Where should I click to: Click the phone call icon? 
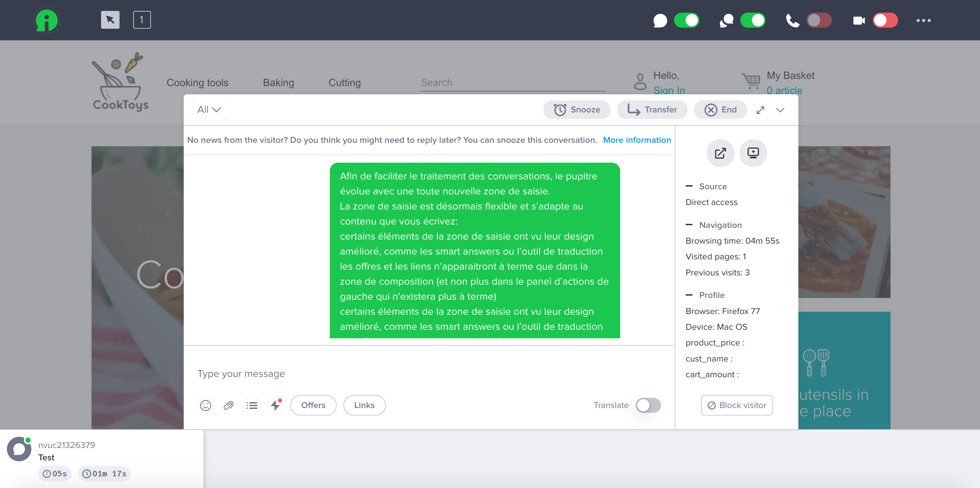click(x=793, y=21)
